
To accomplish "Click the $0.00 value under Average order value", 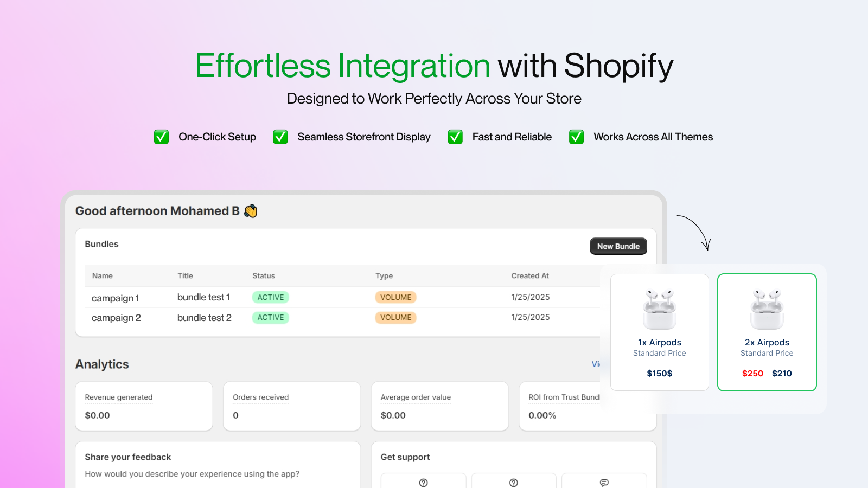I will pos(393,415).
